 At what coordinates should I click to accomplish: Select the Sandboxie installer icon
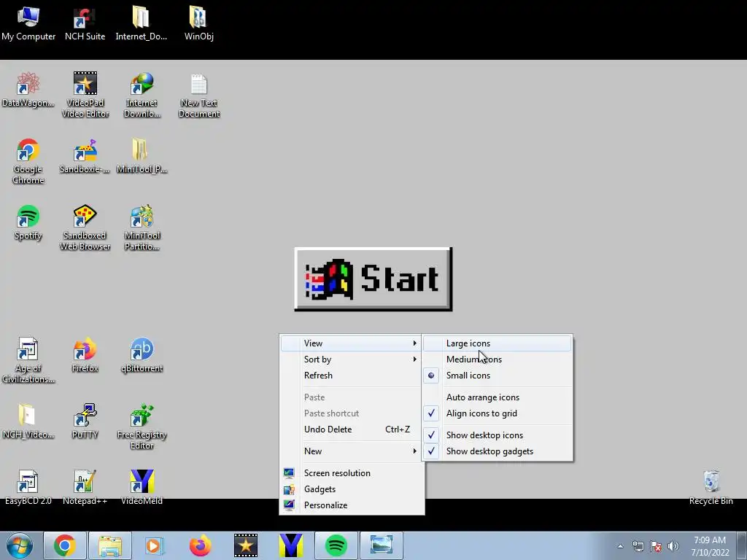(x=85, y=156)
